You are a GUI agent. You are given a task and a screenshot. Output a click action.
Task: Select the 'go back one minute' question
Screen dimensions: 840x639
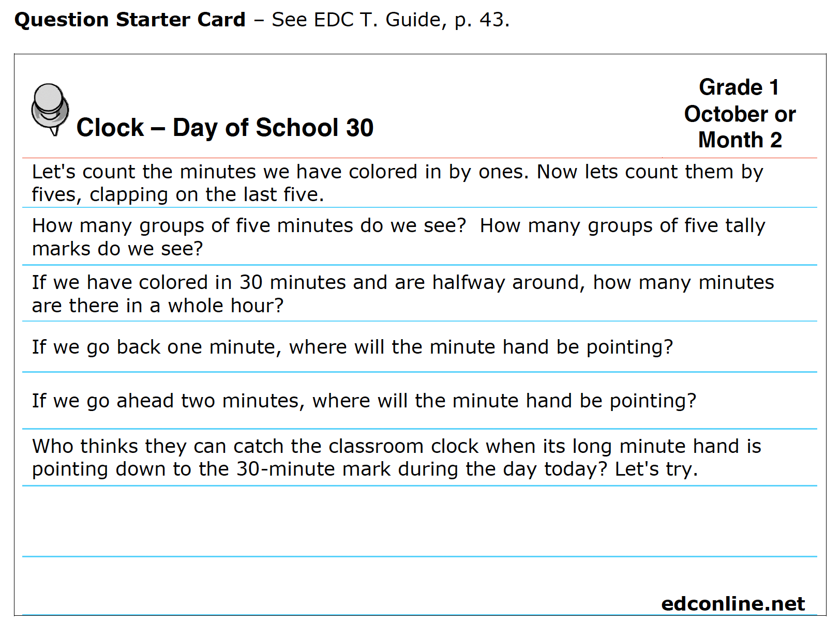tap(419, 347)
